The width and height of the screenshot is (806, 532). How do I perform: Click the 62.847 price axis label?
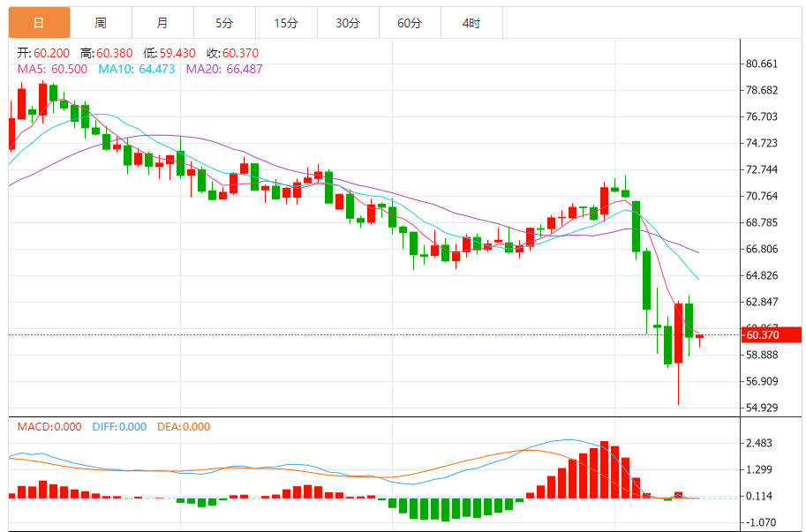[762, 302]
